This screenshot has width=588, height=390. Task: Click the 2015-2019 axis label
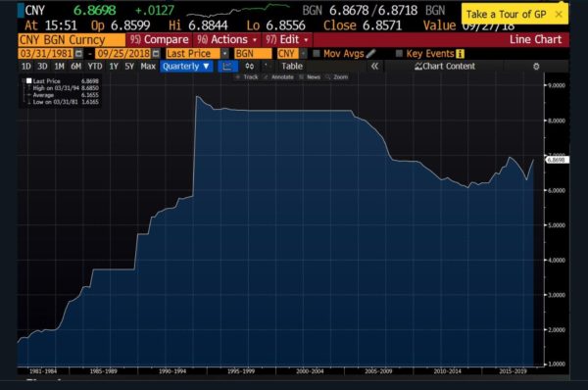[x=513, y=371]
